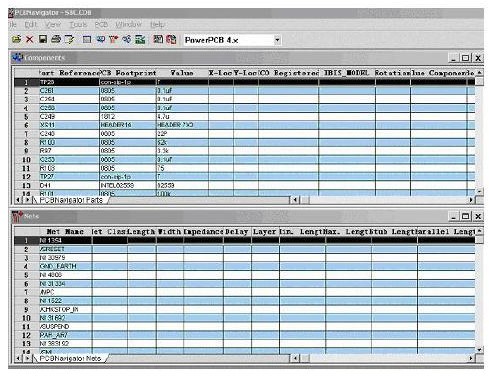
Task: Click the Components window title icon
Action: click(x=17, y=57)
